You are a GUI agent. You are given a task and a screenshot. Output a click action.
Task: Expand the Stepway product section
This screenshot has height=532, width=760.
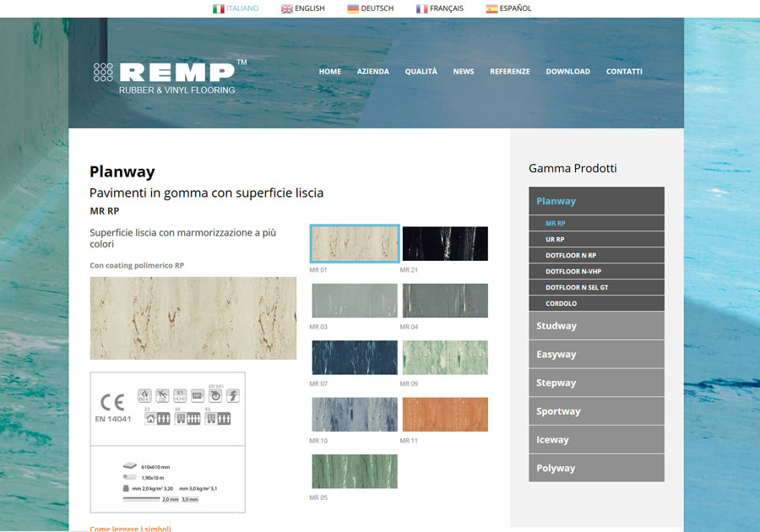point(597,383)
